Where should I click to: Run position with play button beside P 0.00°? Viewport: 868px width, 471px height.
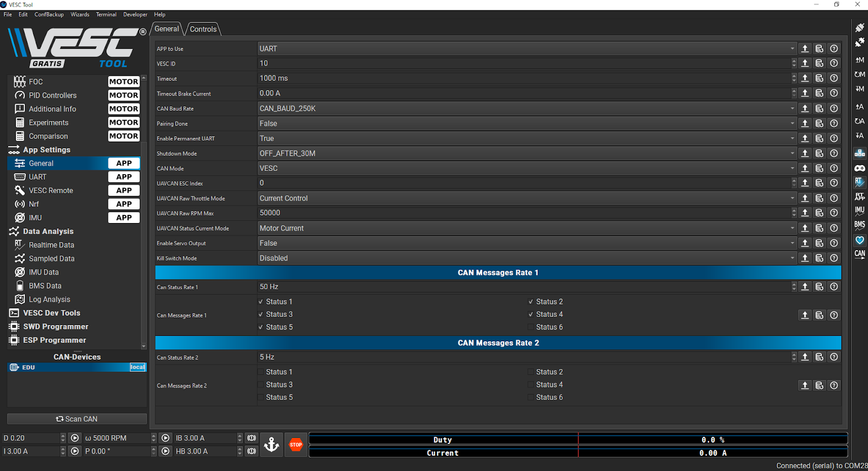[165, 451]
